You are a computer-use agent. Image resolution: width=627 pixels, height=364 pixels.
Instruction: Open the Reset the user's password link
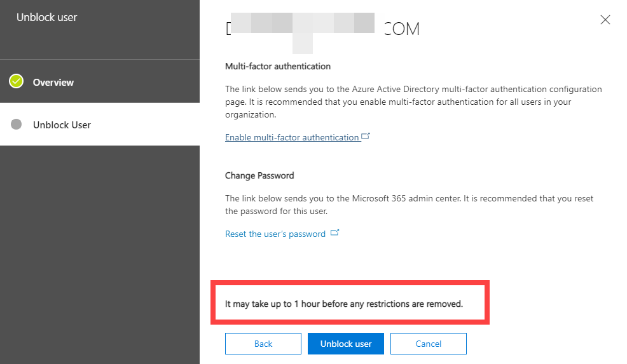pyautogui.click(x=275, y=234)
